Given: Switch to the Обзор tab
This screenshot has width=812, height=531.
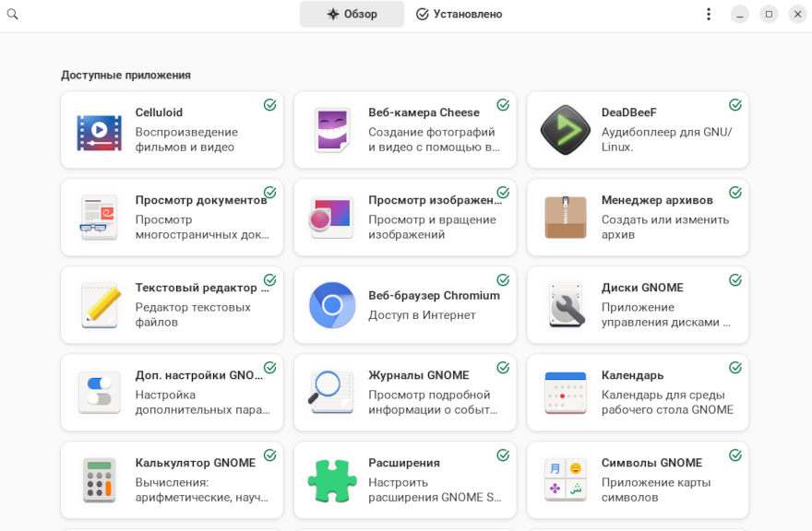Looking at the screenshot, I should 352,14.
